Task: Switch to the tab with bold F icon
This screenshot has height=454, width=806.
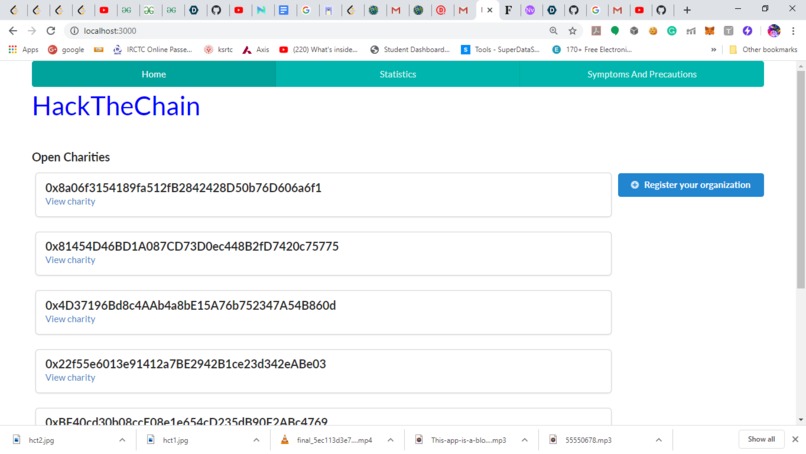Action: pos(508,10)
